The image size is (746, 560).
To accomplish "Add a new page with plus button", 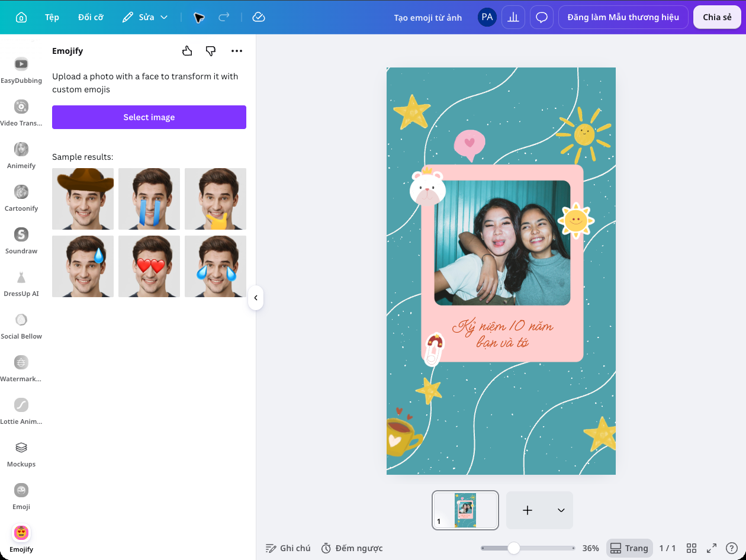I will 528,510.
